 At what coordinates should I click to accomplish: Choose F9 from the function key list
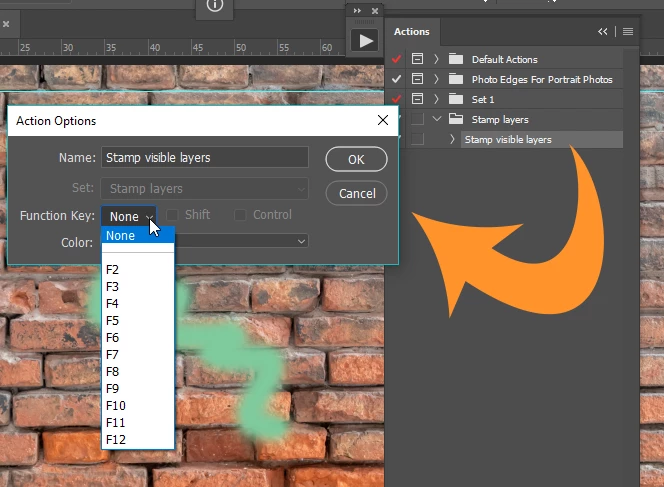[138, 388]
